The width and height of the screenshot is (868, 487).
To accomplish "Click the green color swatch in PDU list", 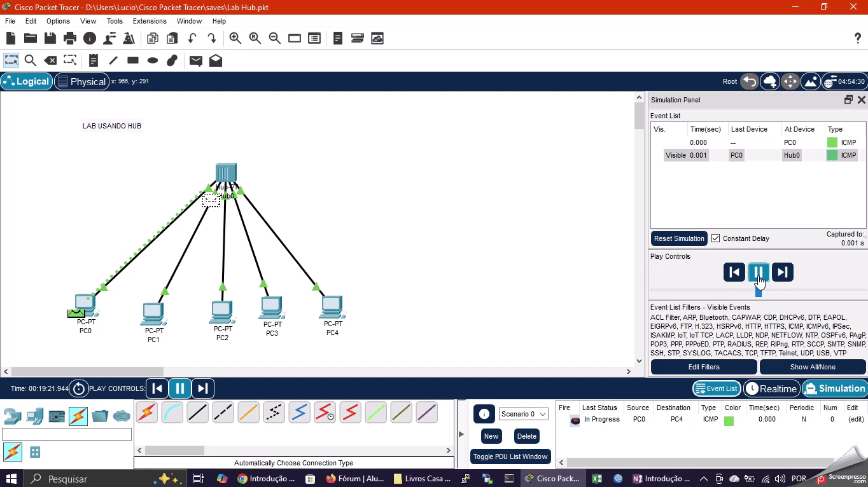I will click(x=729, y=420).
